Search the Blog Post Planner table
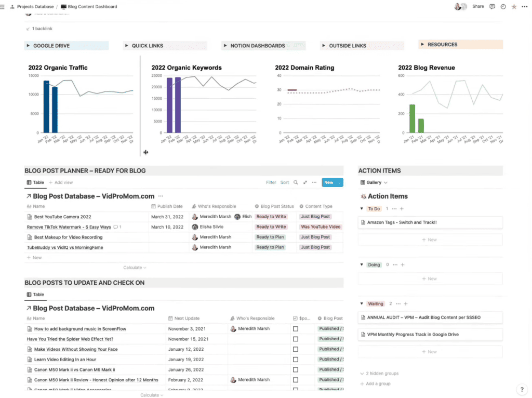The image size is (532, 398). click(x=296, y=182)
